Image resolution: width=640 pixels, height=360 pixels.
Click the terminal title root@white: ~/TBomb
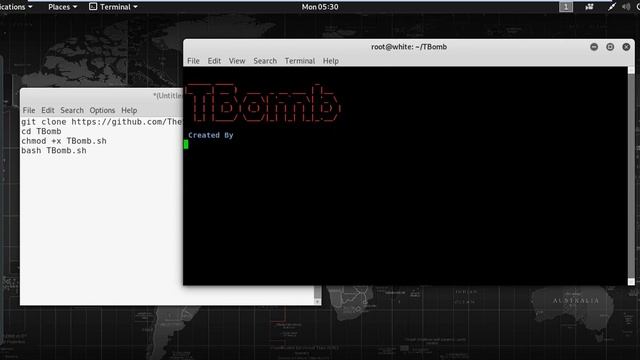click(x=409, y=47)
